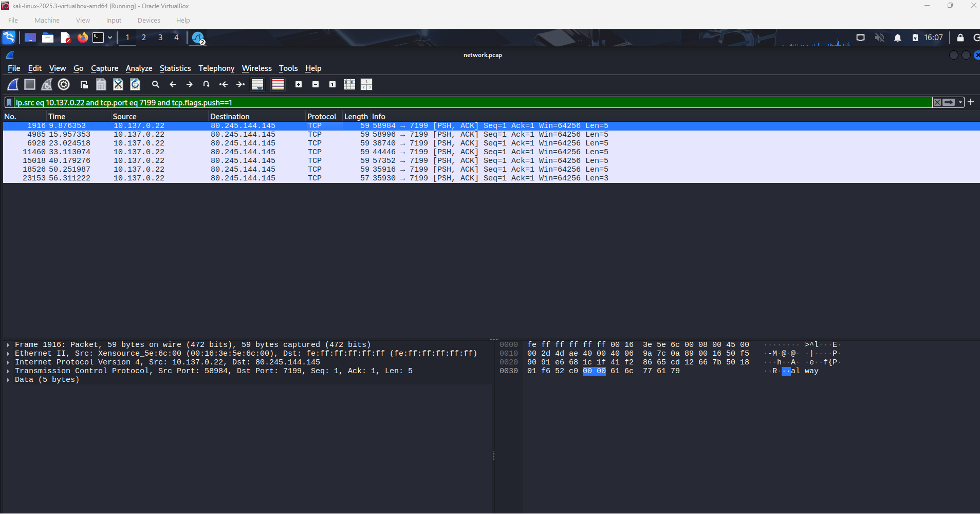Screen dimensions: 980x514
Task: Expand the Data (5 bytes) tree row
Action: 8,380
